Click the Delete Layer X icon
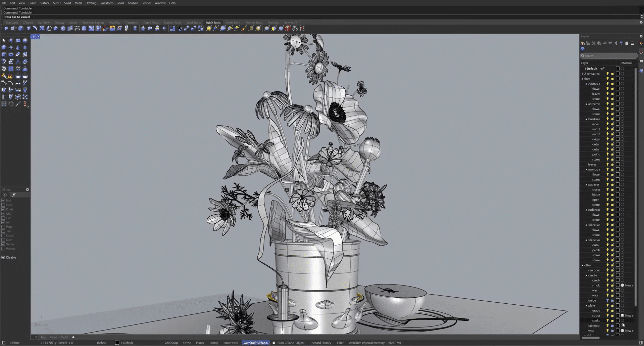This screenshot has height=346, width=644. tap(594, 43)
